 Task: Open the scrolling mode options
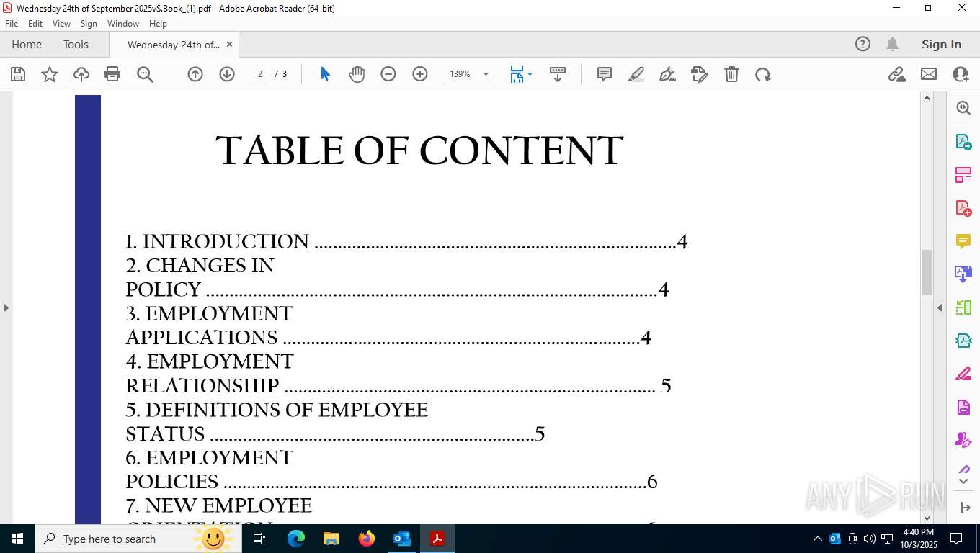tap(557, 74)
